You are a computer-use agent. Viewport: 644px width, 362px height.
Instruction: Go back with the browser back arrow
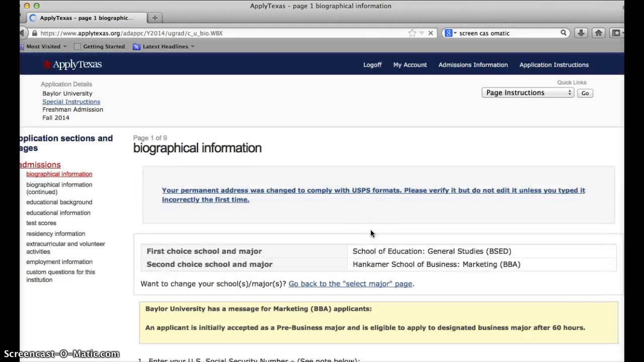click(22, 33)
